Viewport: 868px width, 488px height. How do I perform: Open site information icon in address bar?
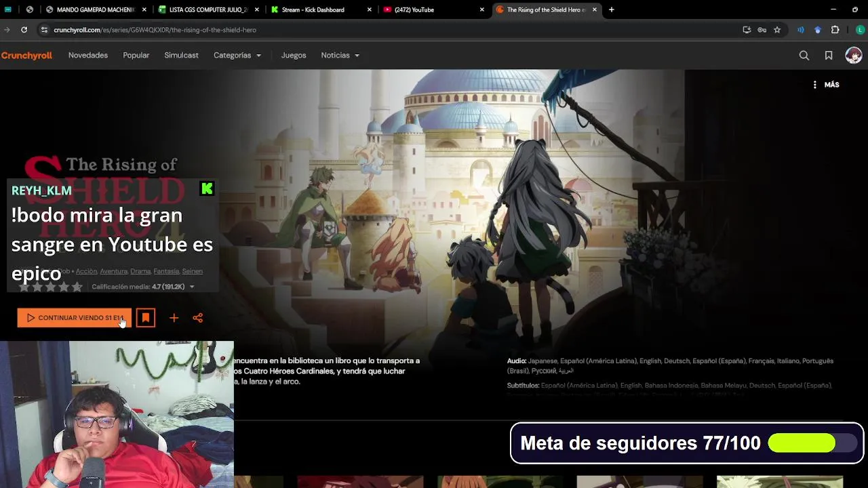(x=44, y=30)
